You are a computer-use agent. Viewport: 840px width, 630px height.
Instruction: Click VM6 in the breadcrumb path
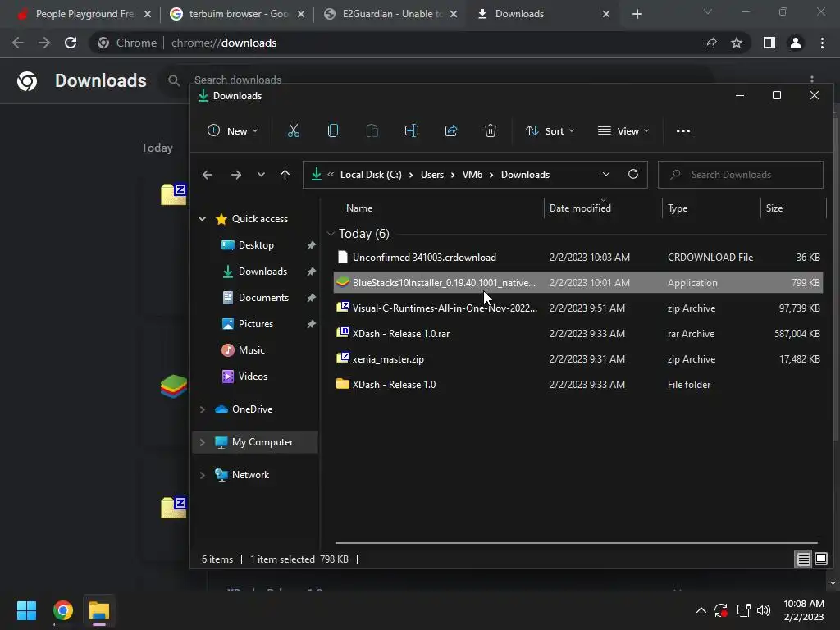pos(472,175)
